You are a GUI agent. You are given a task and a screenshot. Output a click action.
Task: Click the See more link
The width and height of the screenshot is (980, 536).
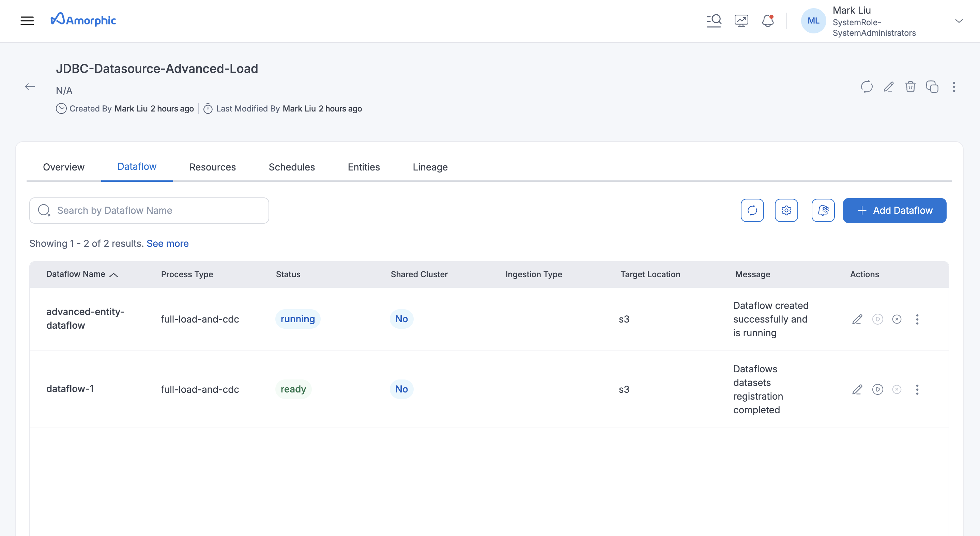coord(167,243)
